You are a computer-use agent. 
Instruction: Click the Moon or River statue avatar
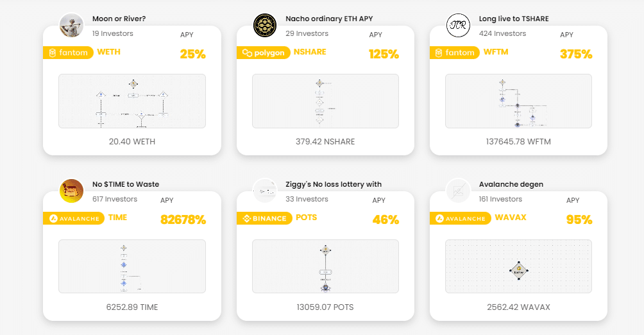pos(71,25)
